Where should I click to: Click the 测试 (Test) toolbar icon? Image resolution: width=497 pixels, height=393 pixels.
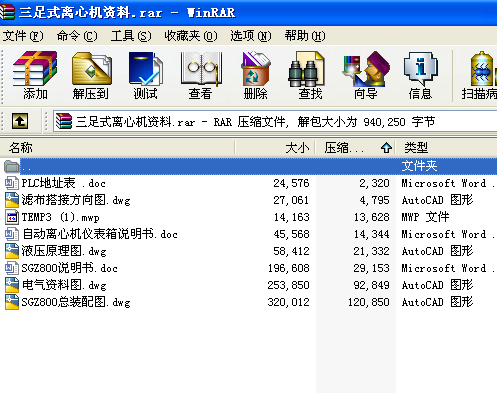click(x=145, y=69)
